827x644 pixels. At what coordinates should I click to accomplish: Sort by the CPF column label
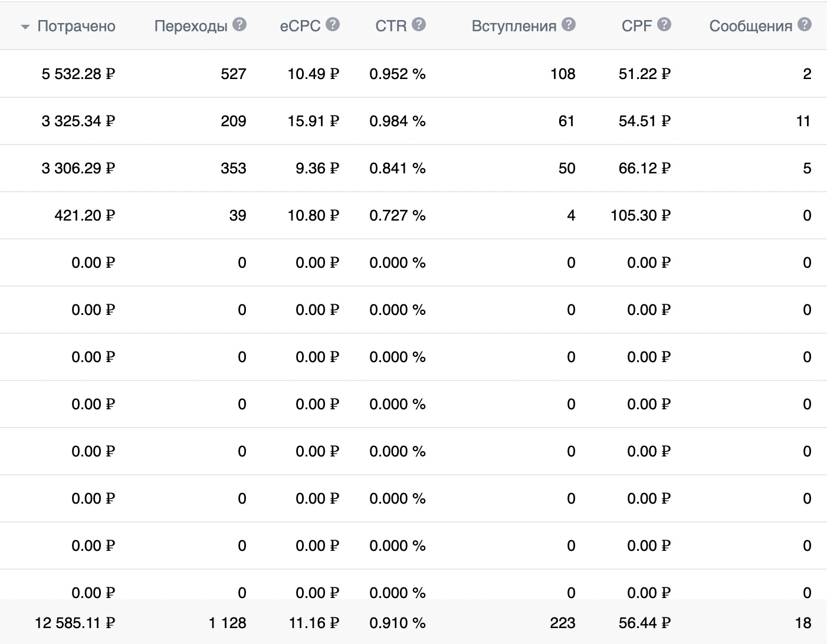click(636, 26)
